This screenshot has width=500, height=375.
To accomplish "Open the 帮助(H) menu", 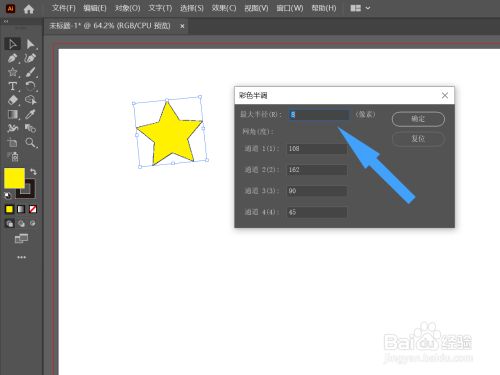I will point(324,8).
